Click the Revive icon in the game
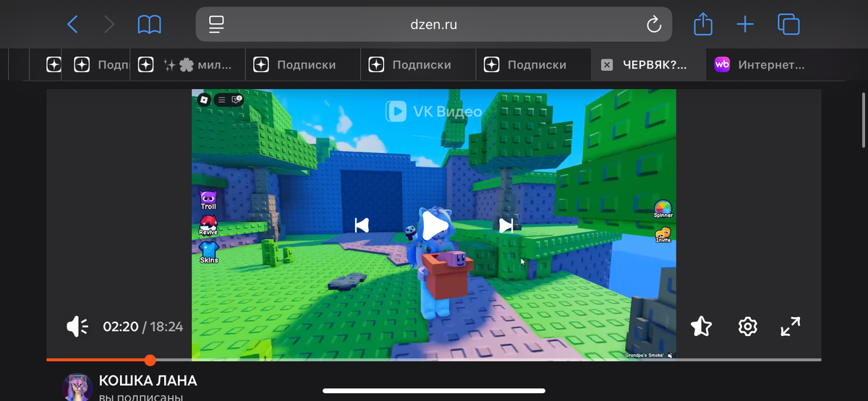This screenshot has height=401, width=868. (208, 226)
